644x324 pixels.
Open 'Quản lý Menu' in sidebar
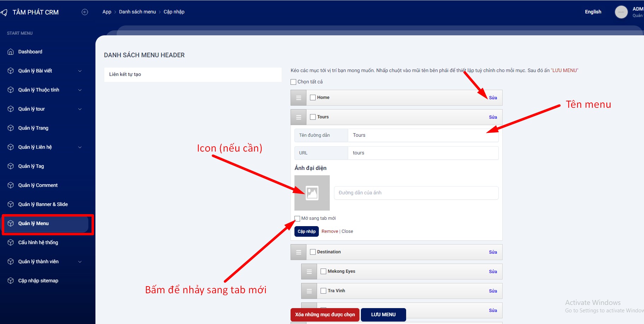coord(34,224)
